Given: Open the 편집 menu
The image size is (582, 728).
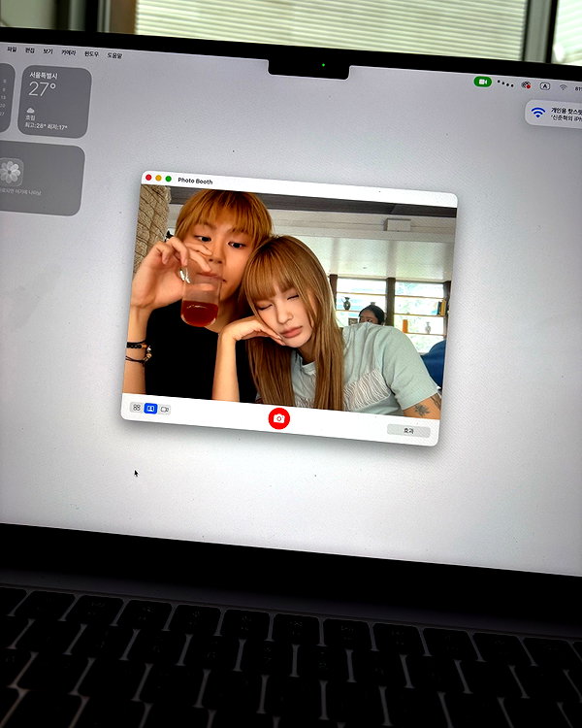Looking at the screenshot, I should point(29,50).
